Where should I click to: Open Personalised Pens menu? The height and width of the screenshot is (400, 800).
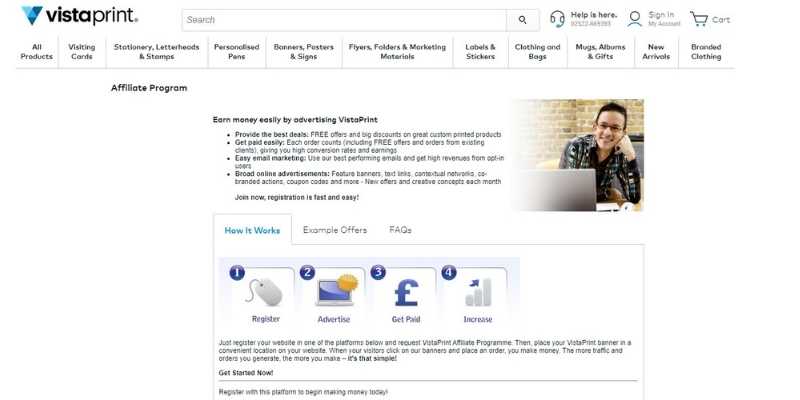click(237, 52)
